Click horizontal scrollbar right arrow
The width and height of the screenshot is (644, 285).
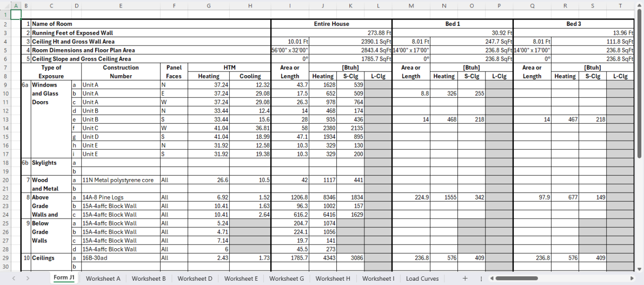(633, 279)
